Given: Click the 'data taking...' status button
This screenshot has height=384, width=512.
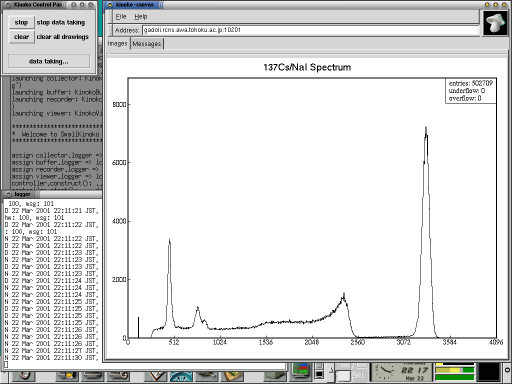Looking at the screenshot, I should pos(49,61).
